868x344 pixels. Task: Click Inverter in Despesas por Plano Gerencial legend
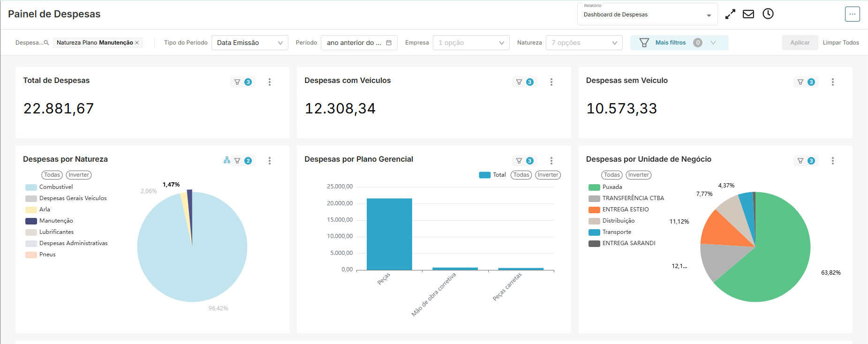coord(548,175)
